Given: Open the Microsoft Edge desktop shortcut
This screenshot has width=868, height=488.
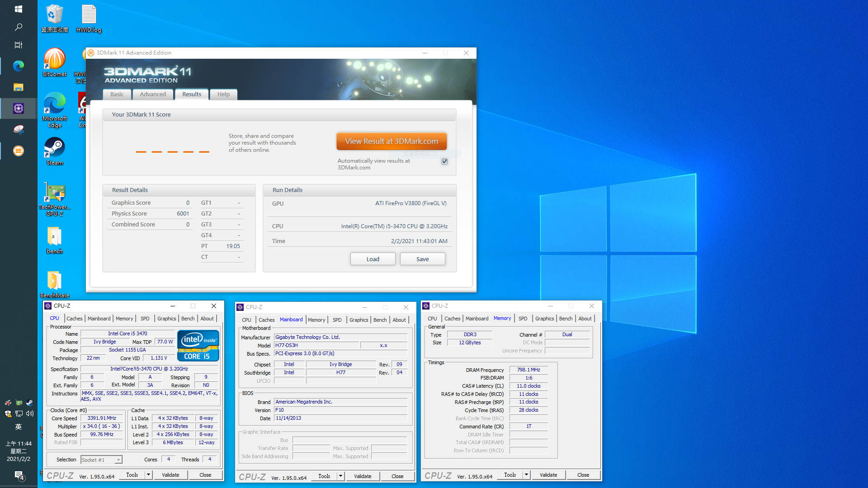Looking at the screenshot, I should (55, 110).
